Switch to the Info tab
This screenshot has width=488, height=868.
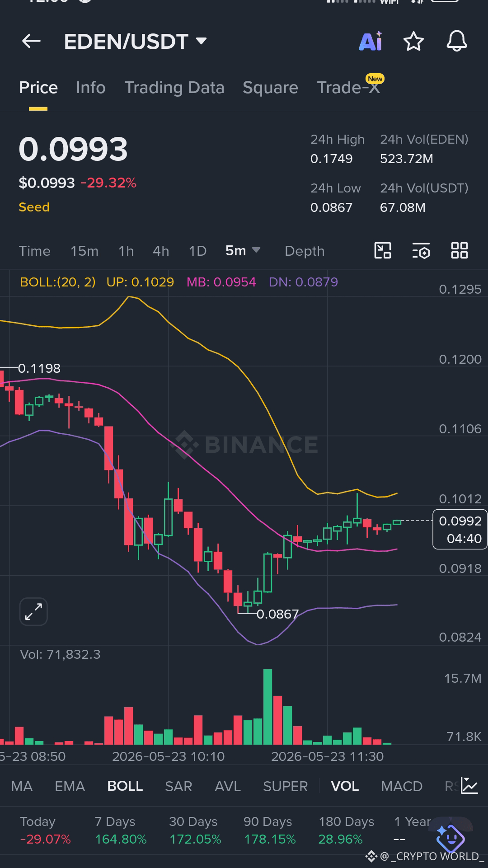click(91, 88)
